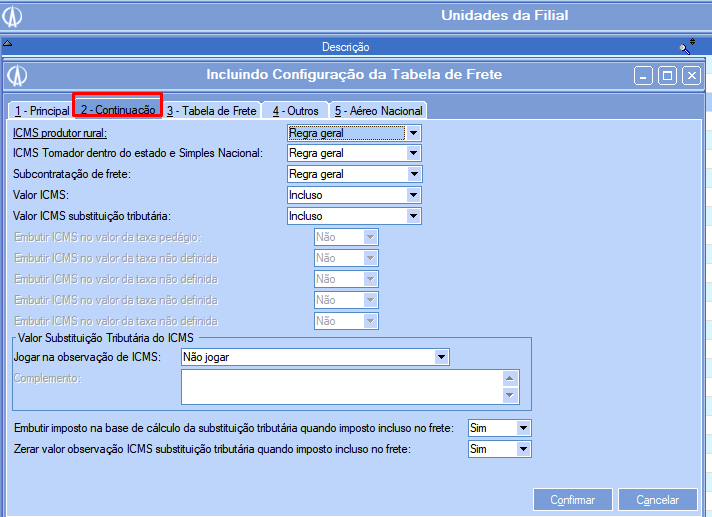Click the sort icon right of Descrição header

coord(688,45)
